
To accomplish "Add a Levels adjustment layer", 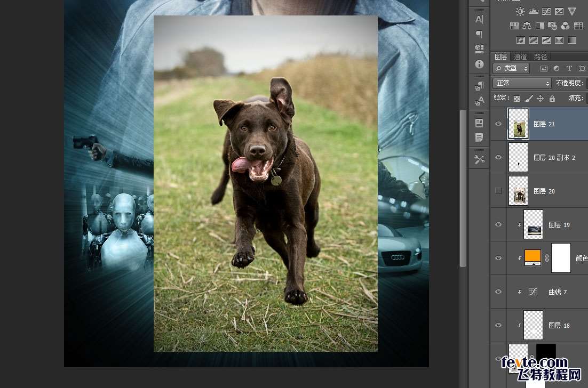I will tap(533, 12).
